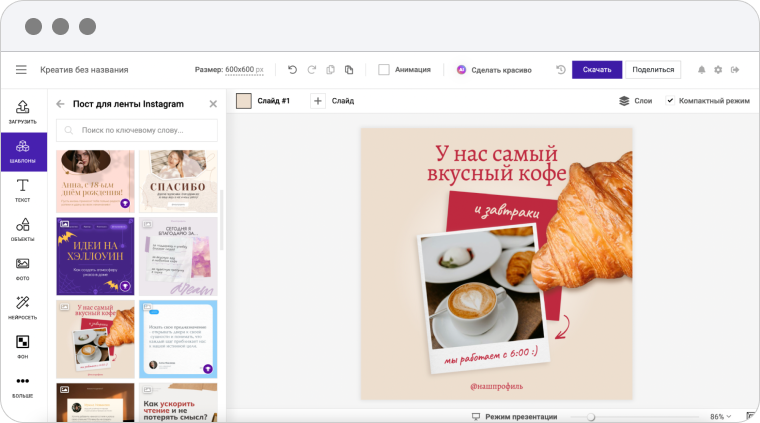Select the Текст tool in sidebar

(22, 190)
